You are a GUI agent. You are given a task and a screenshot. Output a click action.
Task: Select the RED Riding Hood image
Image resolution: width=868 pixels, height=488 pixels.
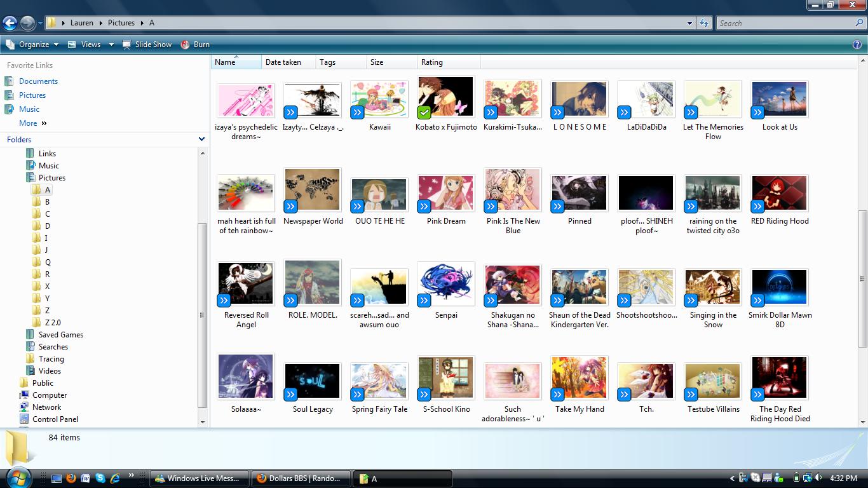[780, 194]
